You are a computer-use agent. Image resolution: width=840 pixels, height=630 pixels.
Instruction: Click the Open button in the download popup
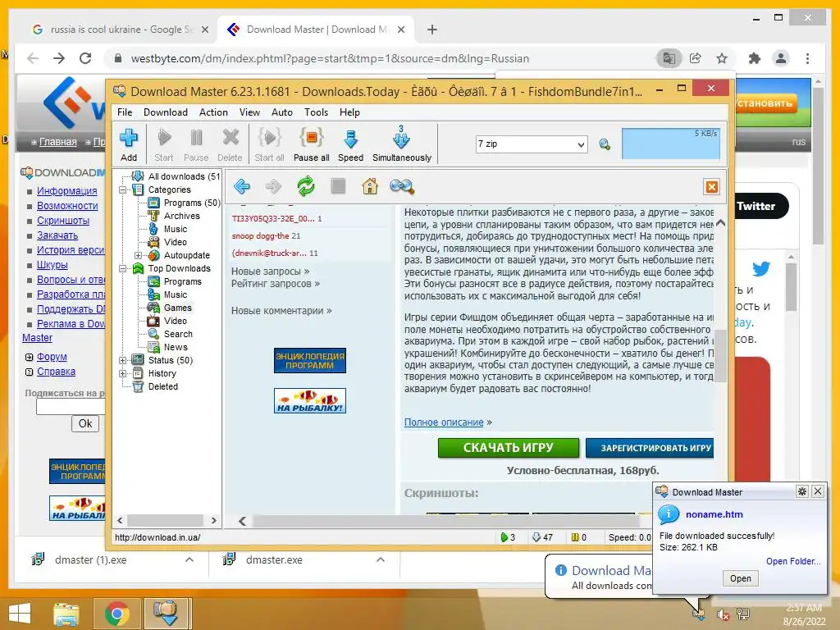tap(741, 578)
